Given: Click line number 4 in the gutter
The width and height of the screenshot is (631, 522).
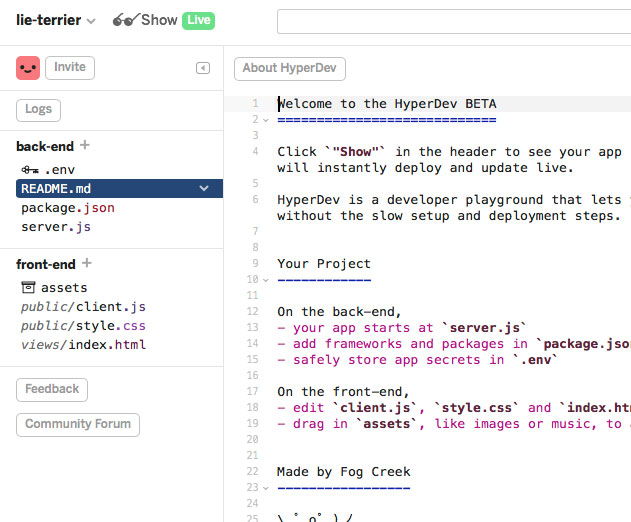Looking at the screenshot, I should coord(255,152).
